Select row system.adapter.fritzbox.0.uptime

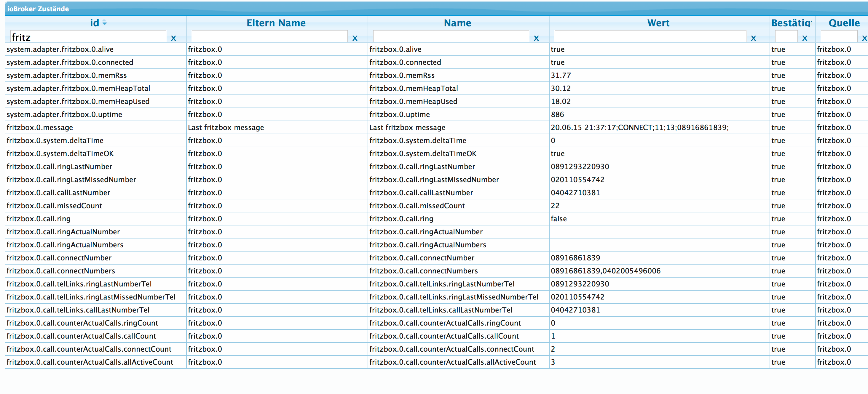coord(436,114)
